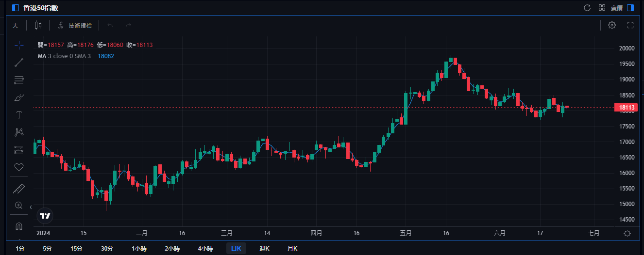The height and width of the screenshot is (255, 644).
Task: Switch to the 1小時 timeframe tab
Action: tap(140, 249)
